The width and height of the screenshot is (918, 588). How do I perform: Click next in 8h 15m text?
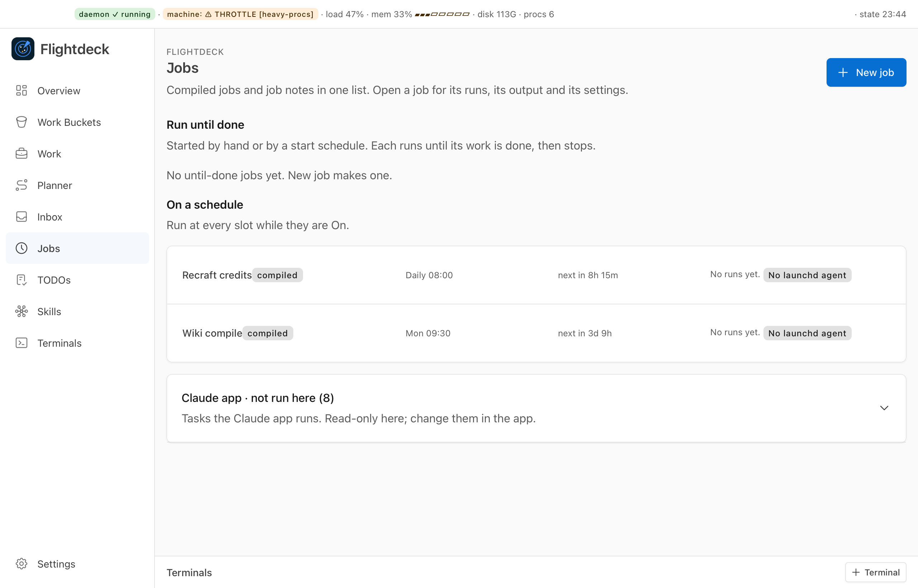(x=588, y=275)
